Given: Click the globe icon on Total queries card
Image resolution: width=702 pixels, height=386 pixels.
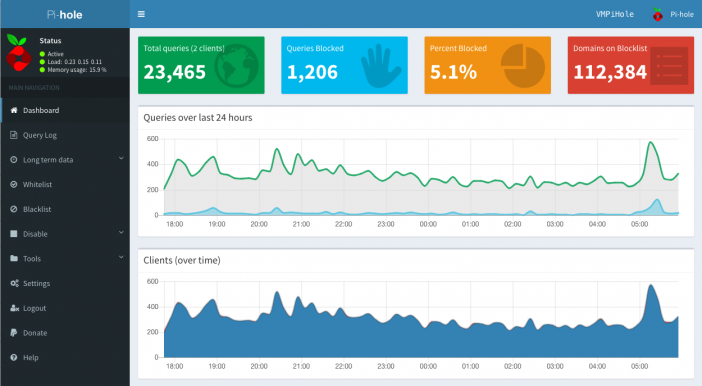Looking at the screenshot, I should 236,65.
